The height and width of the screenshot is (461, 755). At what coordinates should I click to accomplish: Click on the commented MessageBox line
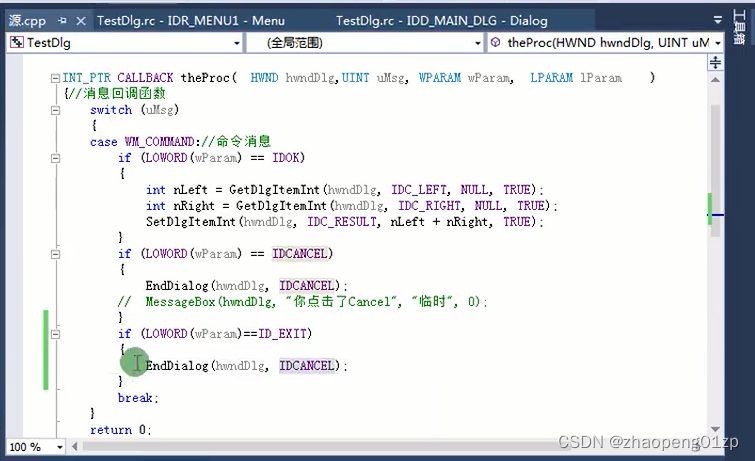[302, 302]
